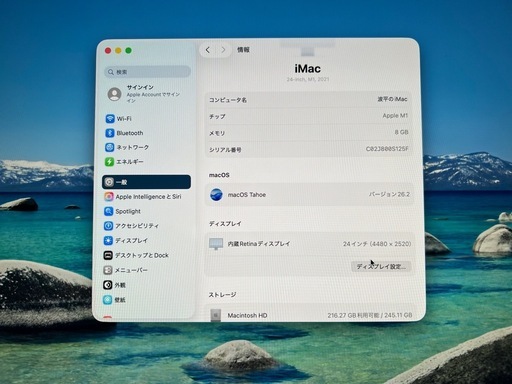The width and height of the screenshot is (512, 384).
Task: Click the Macintosh HD label
Action: click(x=247, y=315)
